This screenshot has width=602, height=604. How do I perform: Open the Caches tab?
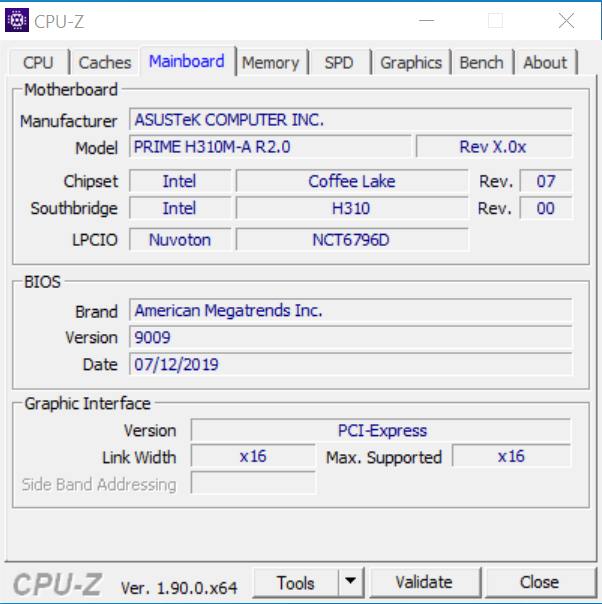pos(105,62)
